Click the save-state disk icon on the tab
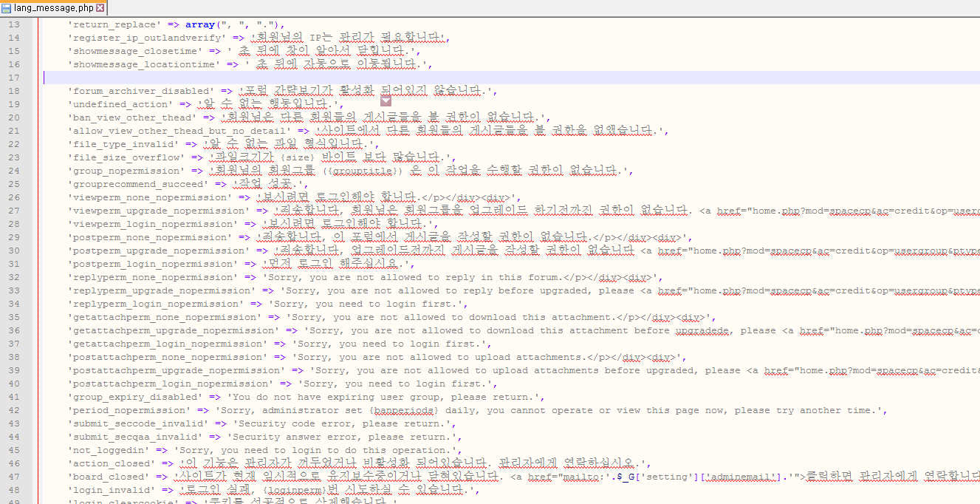 coord(7,8)
